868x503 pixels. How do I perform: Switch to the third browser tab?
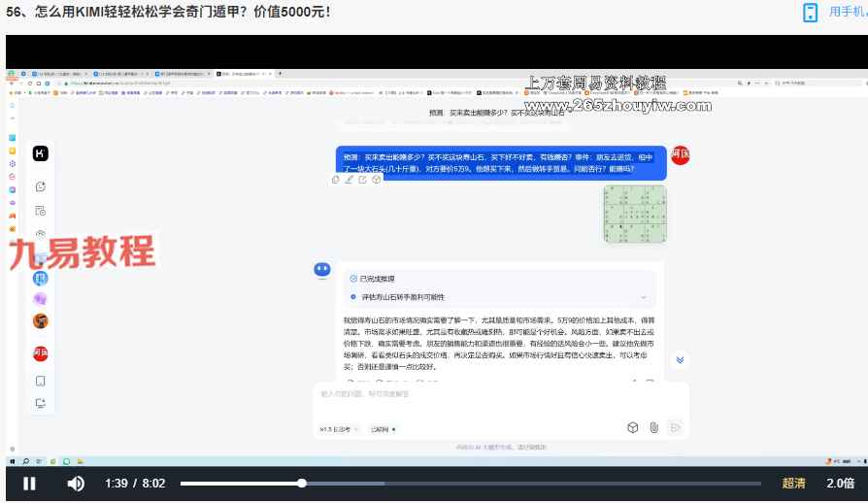click(x=183, y=74)
